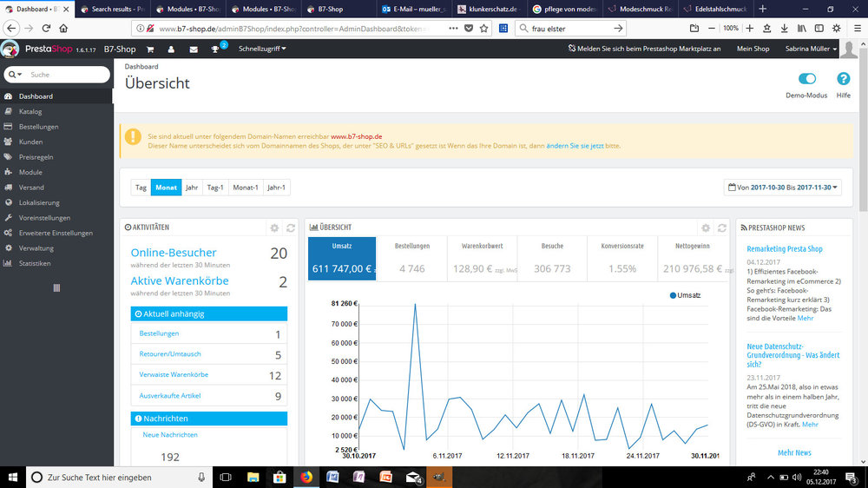This screenshot has width=868, height=488.
Task: Click into the Suche search field
Action: 68,74
